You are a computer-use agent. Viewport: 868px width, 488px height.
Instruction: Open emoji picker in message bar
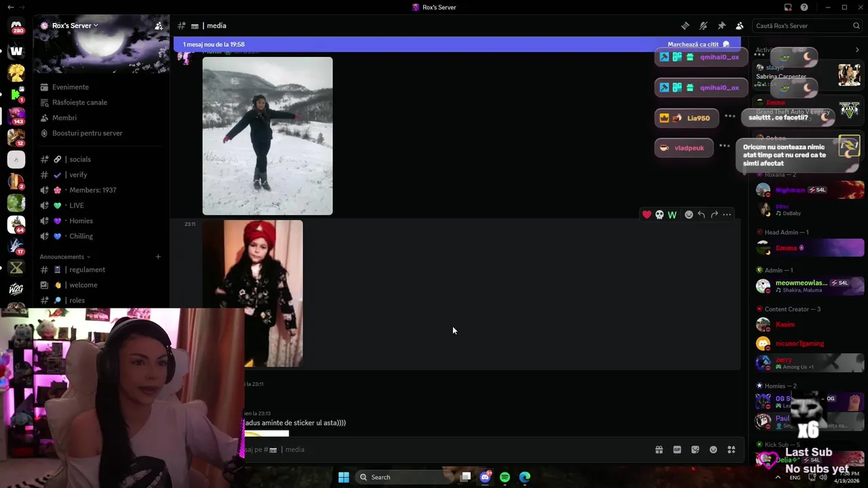713,449
